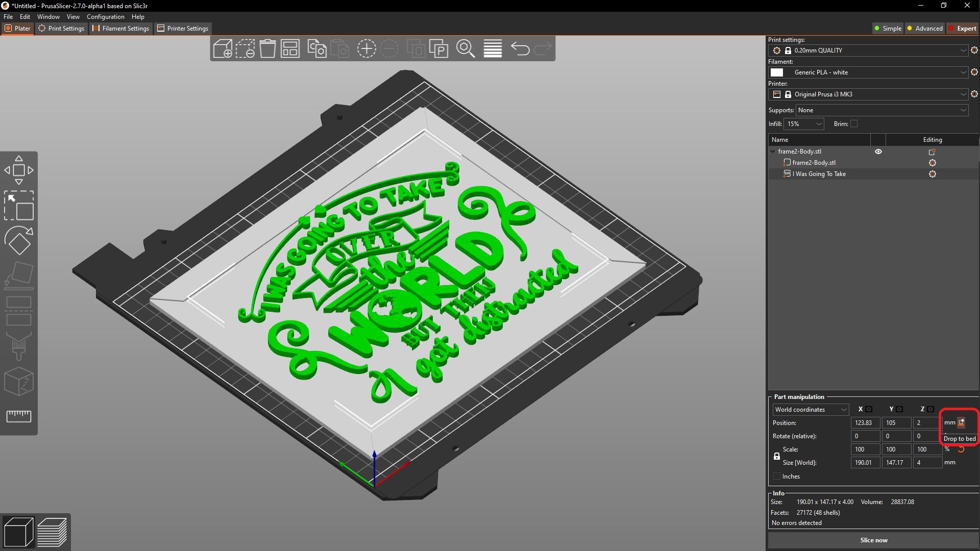Open printer settings via gear icon
Screen dimensions: 980x551
tap(975, 94)
